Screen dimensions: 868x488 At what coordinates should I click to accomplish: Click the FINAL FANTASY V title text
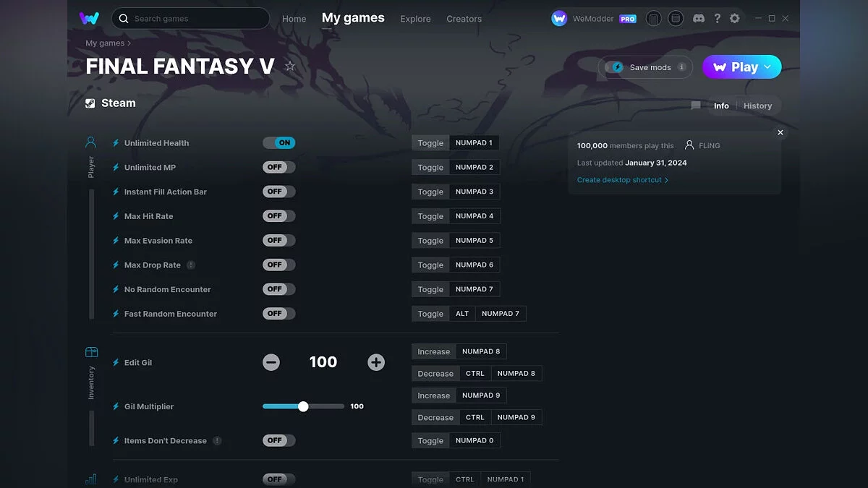click(x=180, y=67)
